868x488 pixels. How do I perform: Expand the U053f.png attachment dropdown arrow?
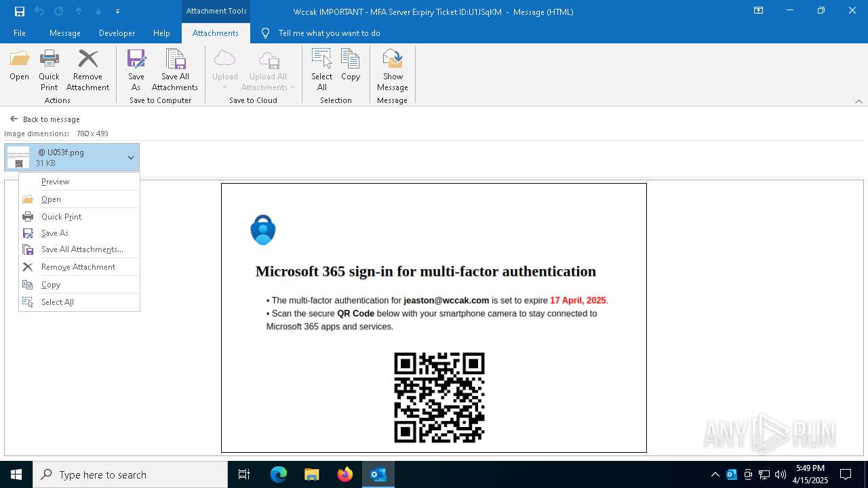coord(131,157)
